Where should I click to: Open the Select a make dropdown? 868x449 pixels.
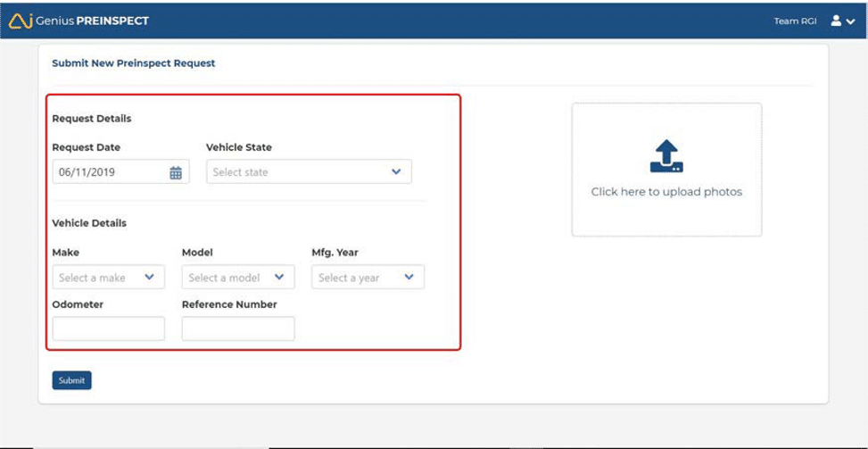pos(109,277)
